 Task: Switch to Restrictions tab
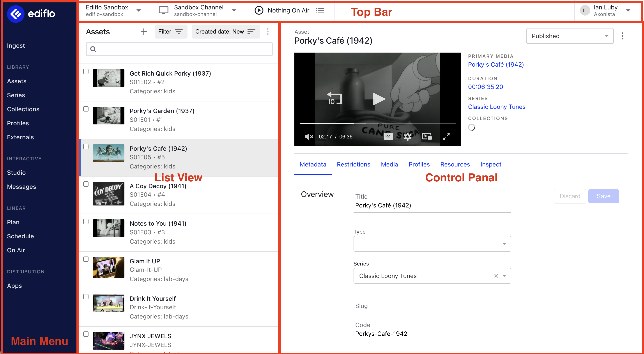click(353, 165)
